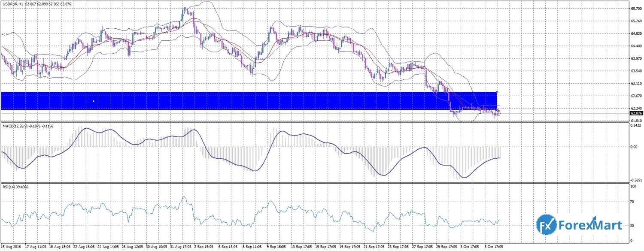Select the blue rectangle's top-right corner handle
This screenshot has width=644, height=251.
tap(497, 92)
